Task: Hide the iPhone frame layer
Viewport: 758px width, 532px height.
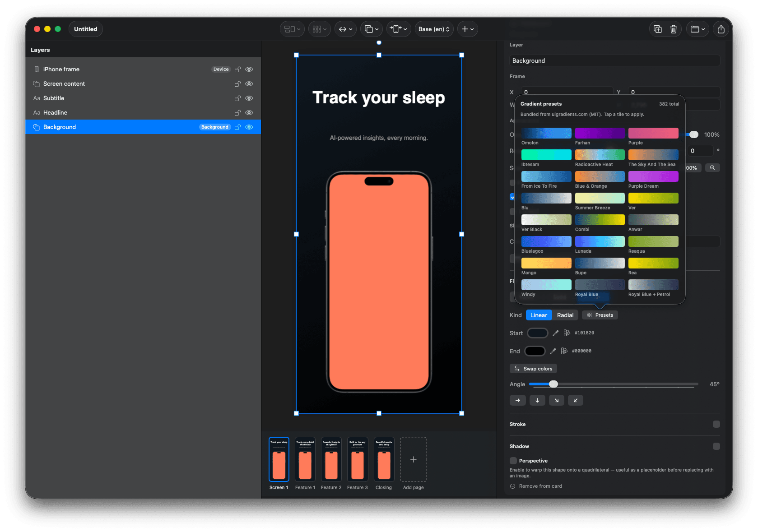Action: click(x=249, y=69)
